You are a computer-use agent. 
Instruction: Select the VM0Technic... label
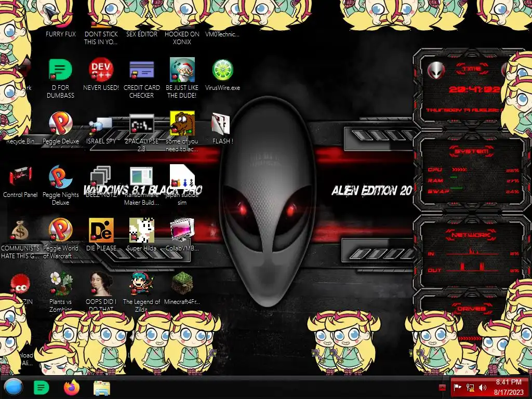click(x=222, y=34)
